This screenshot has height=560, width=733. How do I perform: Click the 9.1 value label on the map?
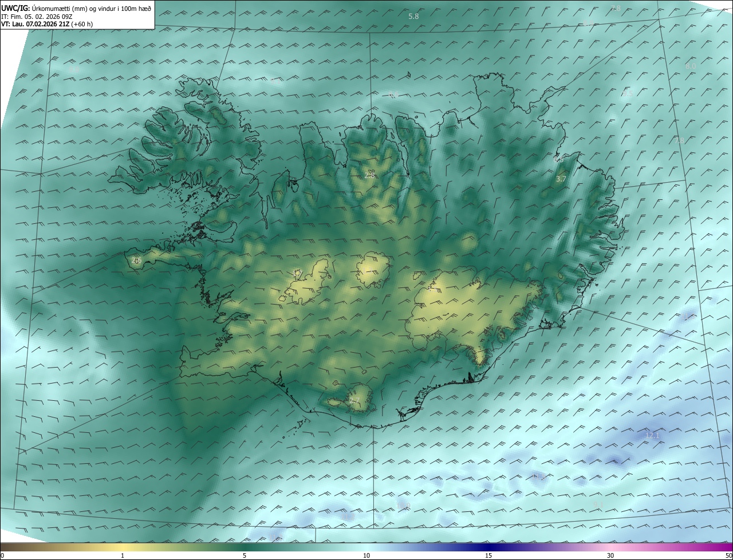point(598,504)
